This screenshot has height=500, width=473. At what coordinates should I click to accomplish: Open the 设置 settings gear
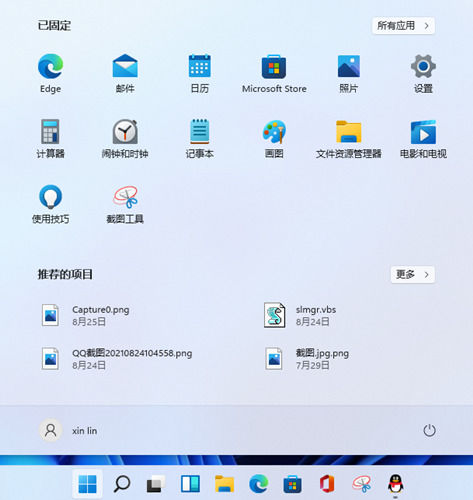point(423,74)
